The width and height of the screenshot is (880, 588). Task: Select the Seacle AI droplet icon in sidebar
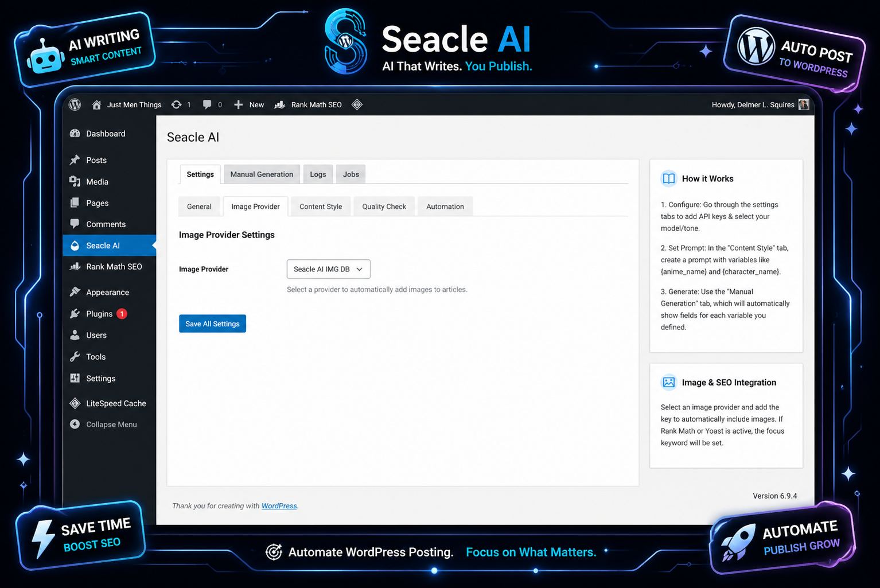pos(75,245)
